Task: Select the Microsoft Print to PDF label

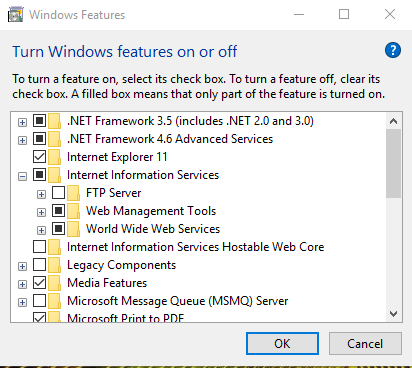Action: [x=126, y=318]
